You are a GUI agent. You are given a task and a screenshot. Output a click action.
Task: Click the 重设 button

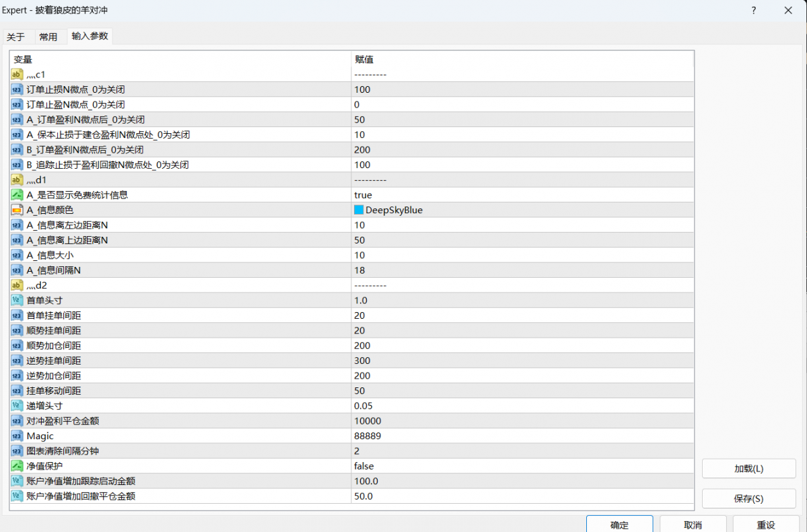pos(766,525)
